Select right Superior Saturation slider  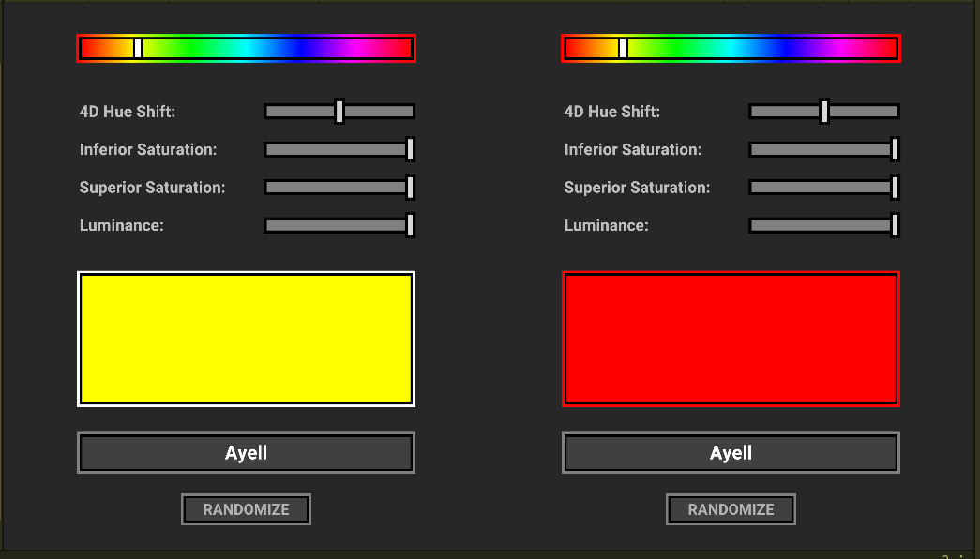point(894,187)
